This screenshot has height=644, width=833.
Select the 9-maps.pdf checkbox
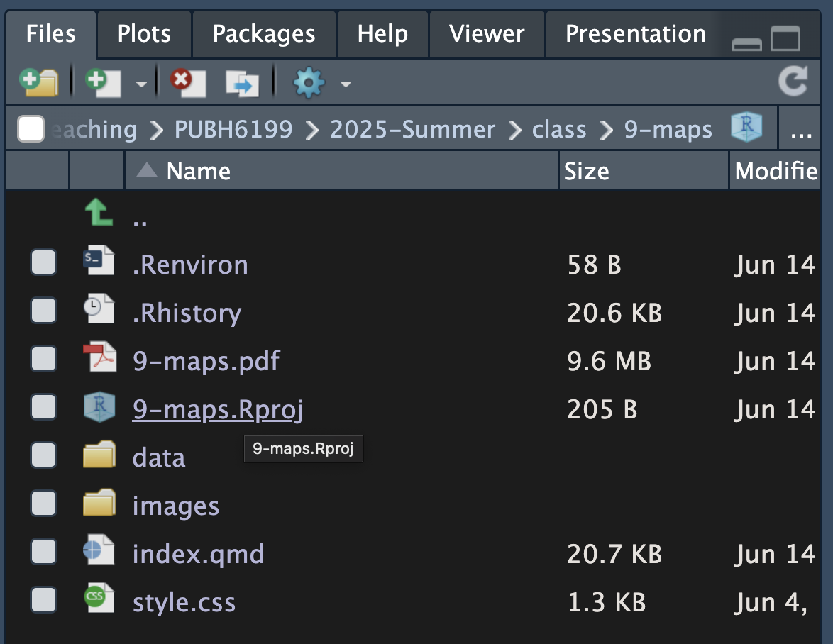coord(44,361)
